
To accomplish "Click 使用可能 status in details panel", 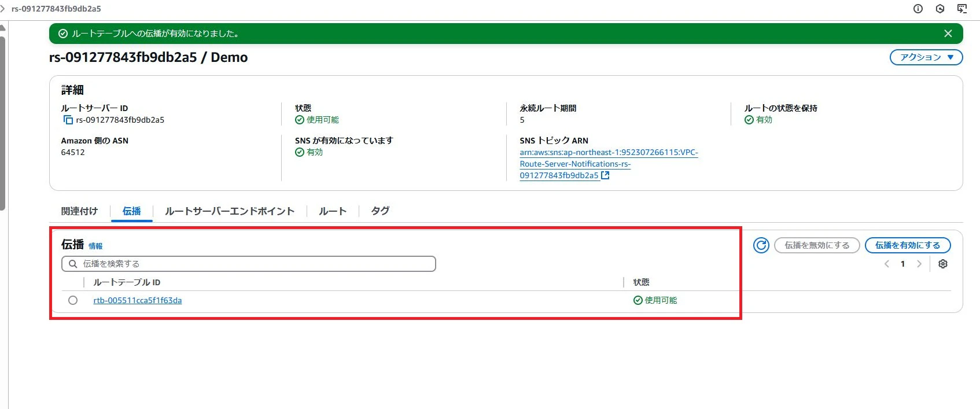I will coord(317,120).
